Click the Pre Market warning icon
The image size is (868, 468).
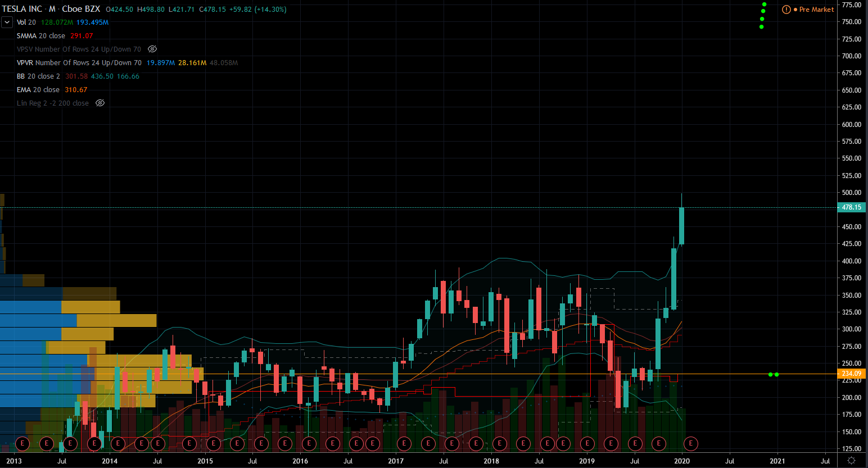786,10
